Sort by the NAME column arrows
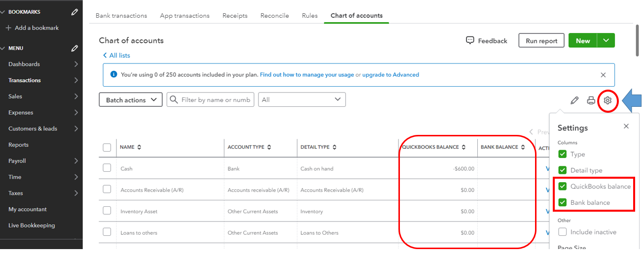This screenshot has height=255, width=644. click(x=139, y=147)
